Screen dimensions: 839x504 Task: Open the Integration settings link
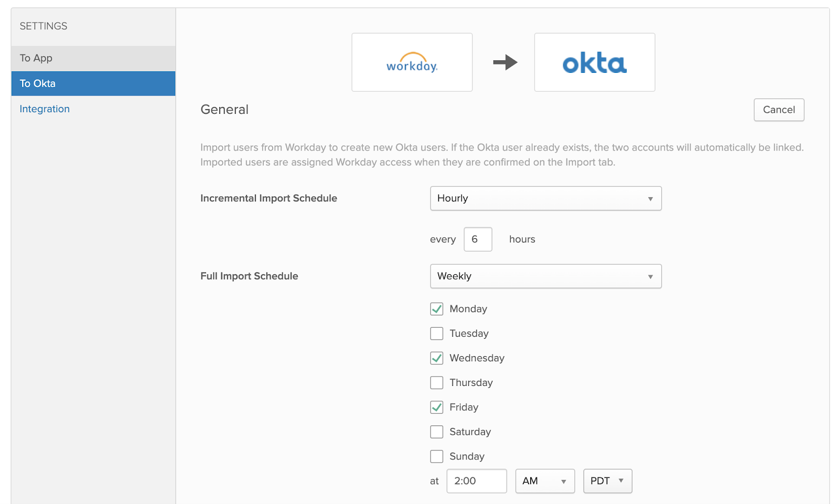[45, 109]
